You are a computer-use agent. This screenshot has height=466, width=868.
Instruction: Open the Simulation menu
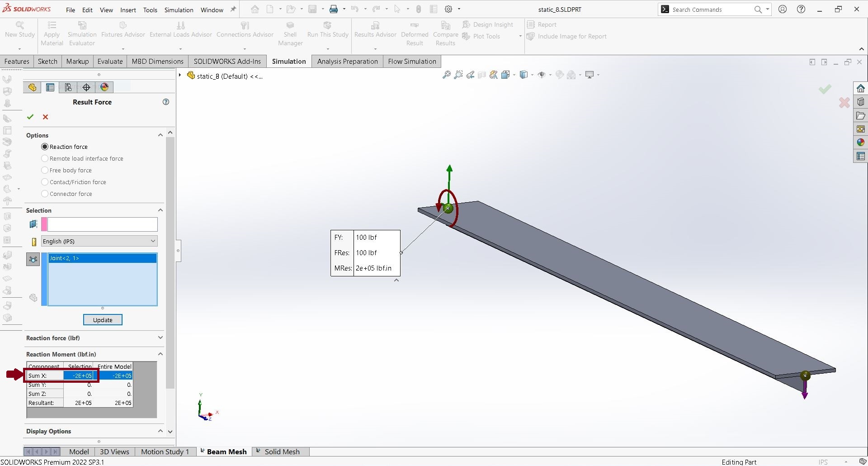click(x=179, y=10)
